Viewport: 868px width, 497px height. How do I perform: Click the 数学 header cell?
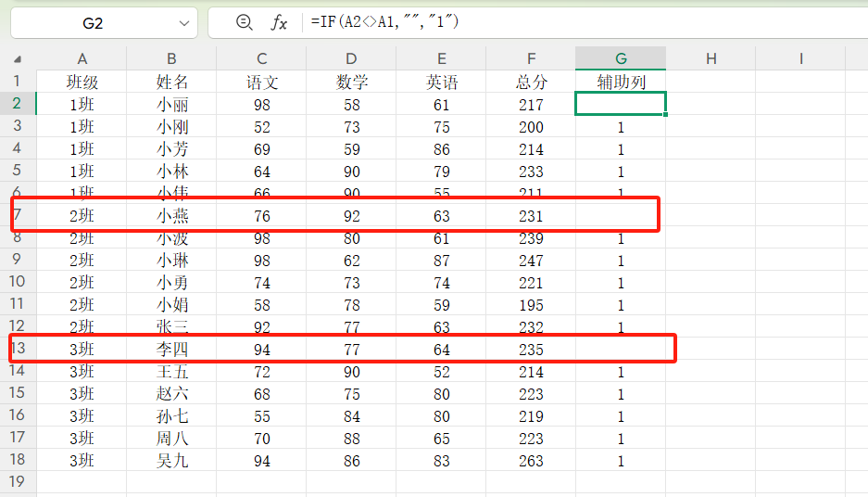(x=351, y=82)
